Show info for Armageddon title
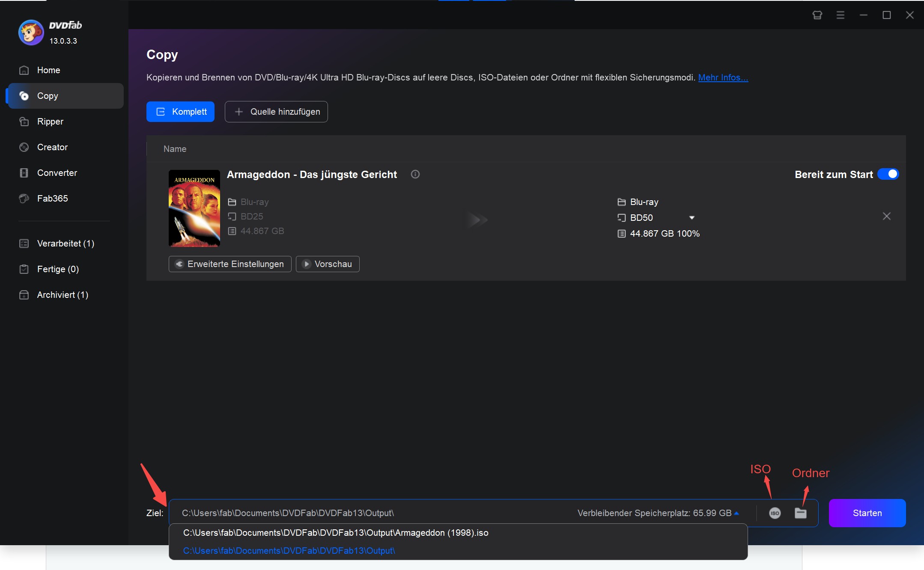Image resolution: width=924 pixels, height=570 pixels. [x=415, y=174]
